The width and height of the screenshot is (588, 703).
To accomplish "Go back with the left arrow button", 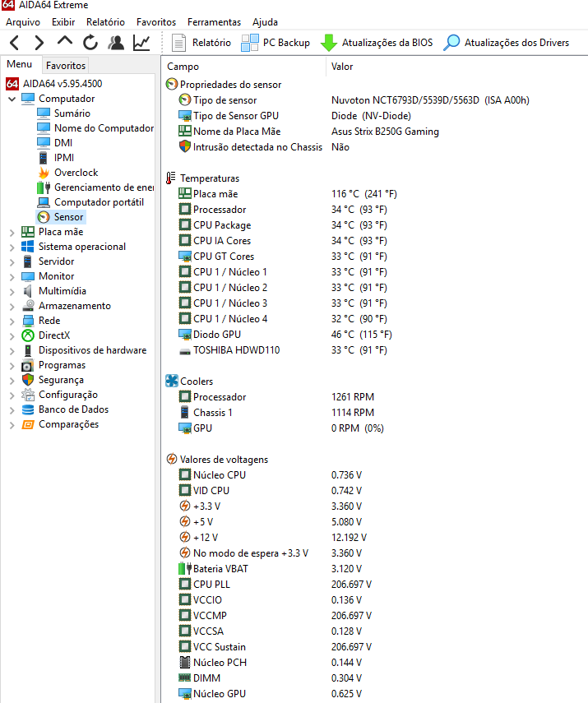I will [14, 43].
